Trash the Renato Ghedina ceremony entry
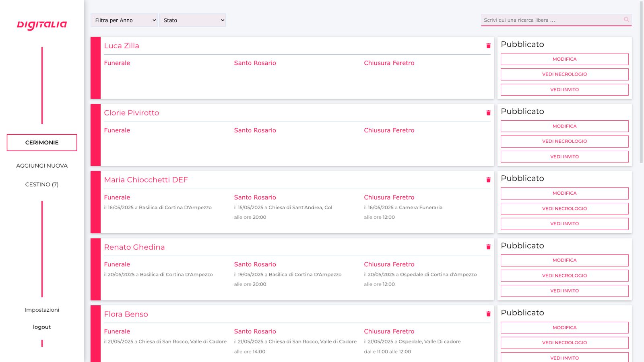The width and height of the screenshot is (644, 362). (x=488, y=247)
